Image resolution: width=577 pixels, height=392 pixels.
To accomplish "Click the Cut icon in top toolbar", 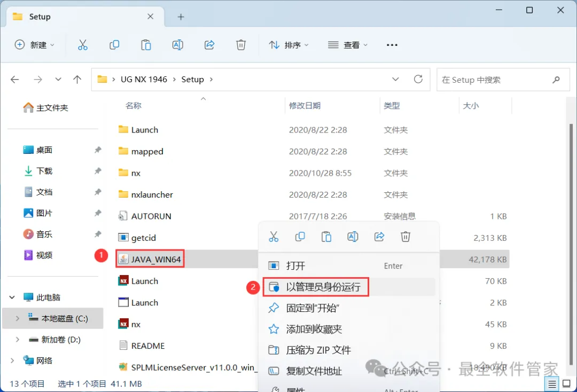I will 83,45.
